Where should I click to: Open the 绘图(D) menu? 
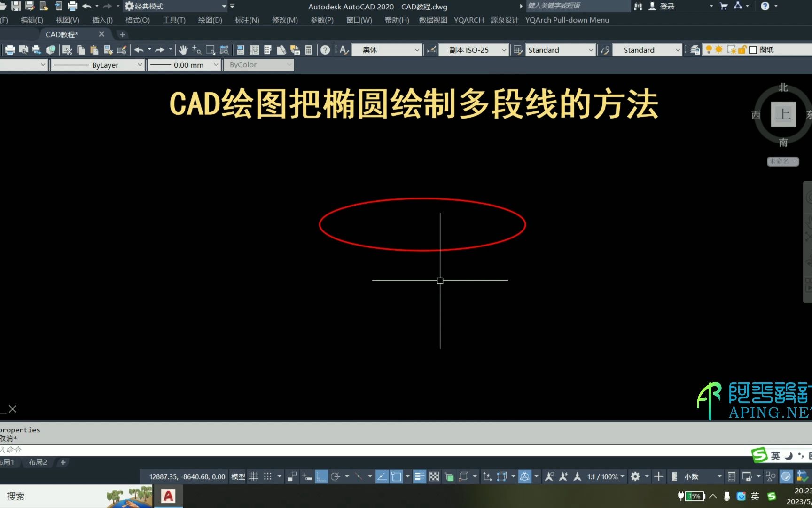click(210, 20)
